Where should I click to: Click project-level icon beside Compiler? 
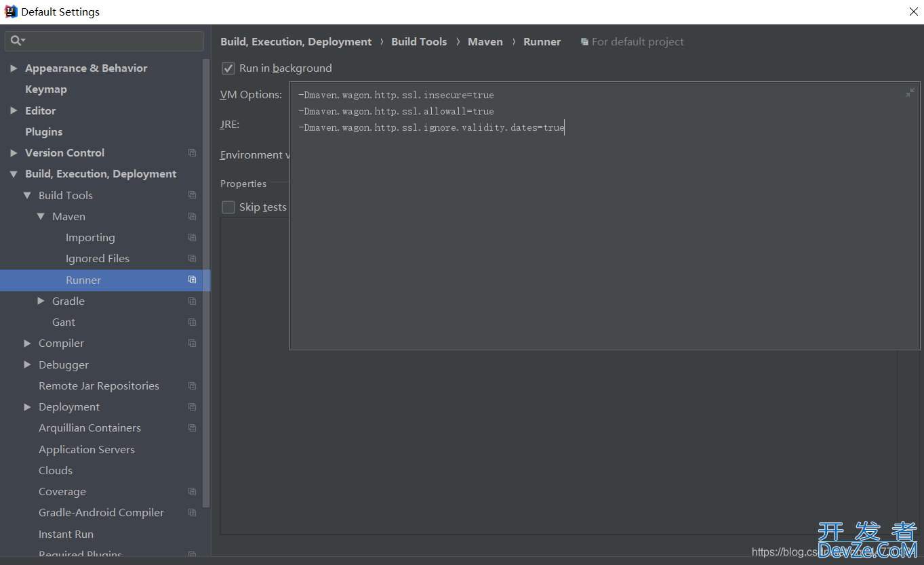pyautogui.click(x=193, y=343)
